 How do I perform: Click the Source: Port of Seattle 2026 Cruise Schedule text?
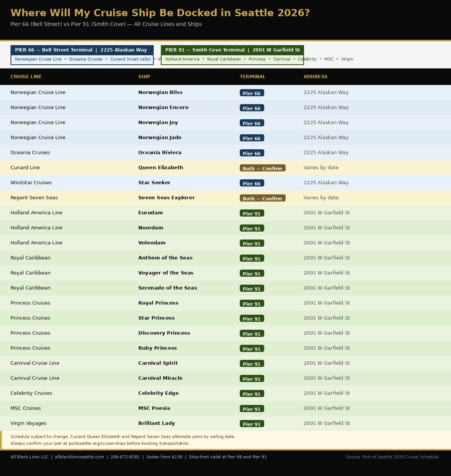coord(392,457)
